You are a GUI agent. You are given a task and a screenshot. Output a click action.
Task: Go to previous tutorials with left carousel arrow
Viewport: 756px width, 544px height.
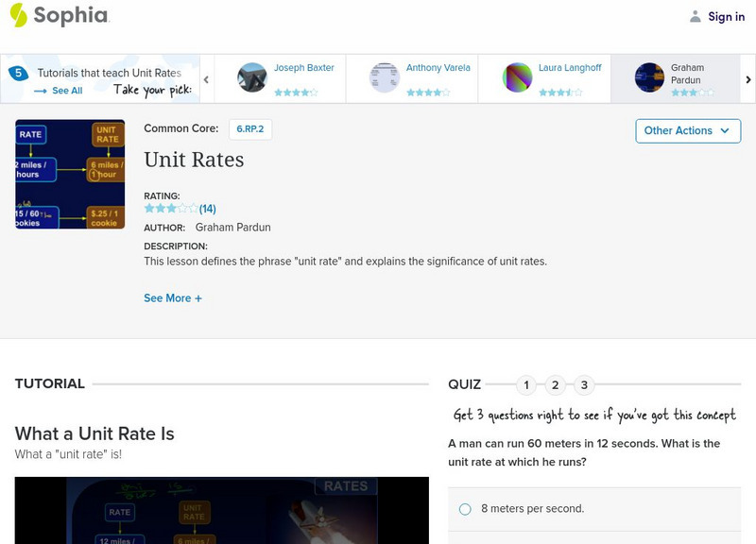coord(206,79)
